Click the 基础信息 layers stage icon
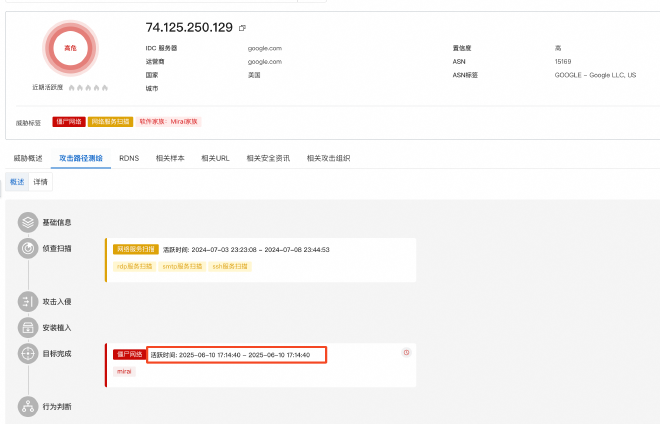This screenshot has height=424, width=660. coord(28,222)
